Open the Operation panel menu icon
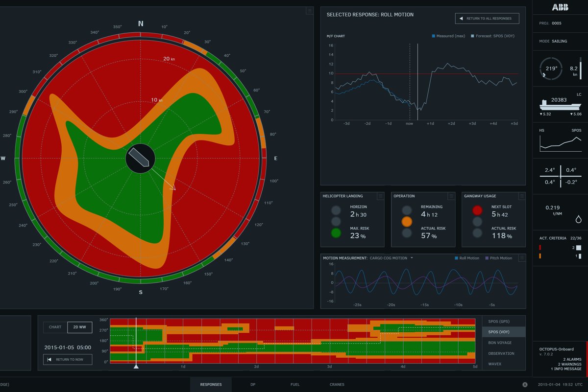This screenshot has height=392, width=588. point(451,196)
